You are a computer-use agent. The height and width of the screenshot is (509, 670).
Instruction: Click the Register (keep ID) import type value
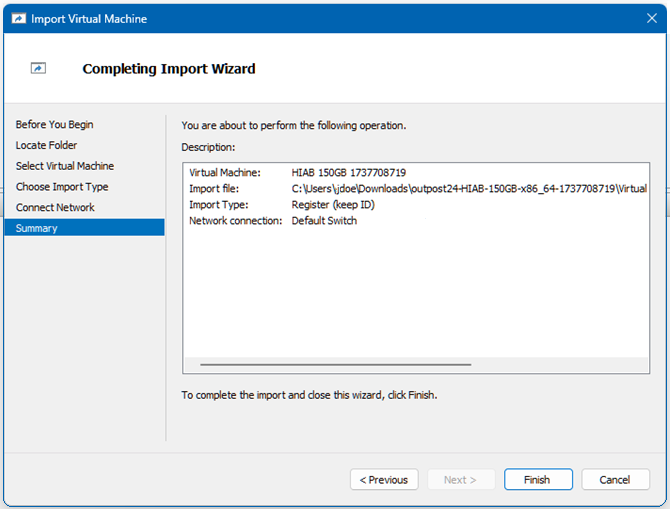click(334, 205)
